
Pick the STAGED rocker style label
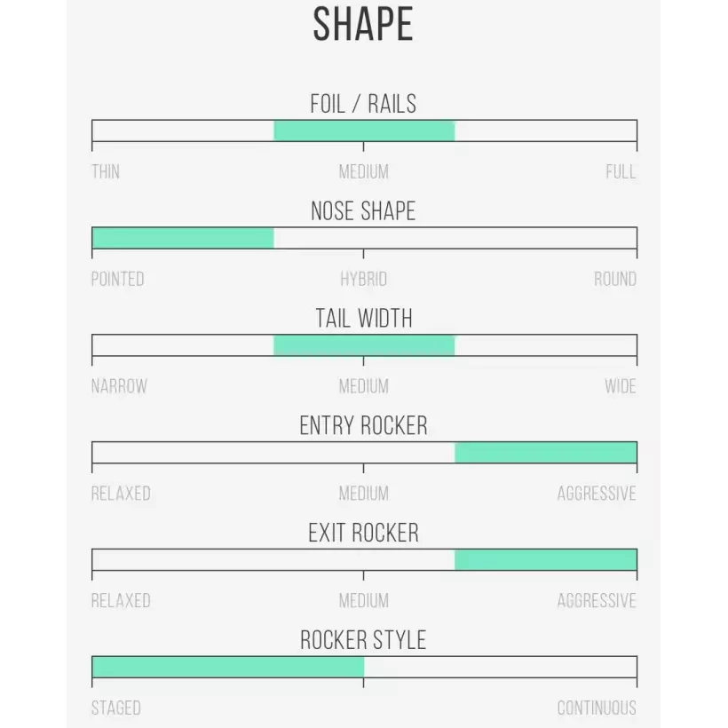point(116,708)
